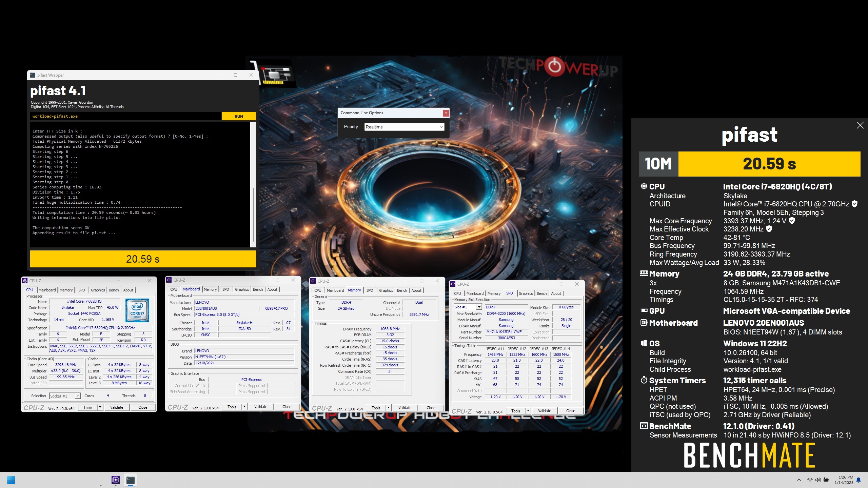The width and height of the screenshot is (868, 488).
Task: Click the Level 3 cache 8 MBytes value
Action: click(x=119, y=383)
